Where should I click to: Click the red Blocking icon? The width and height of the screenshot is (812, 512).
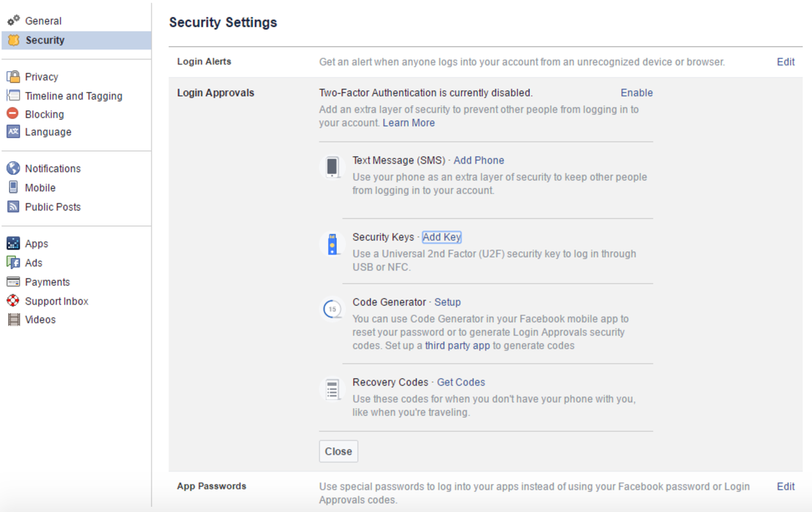pos(13,114)
